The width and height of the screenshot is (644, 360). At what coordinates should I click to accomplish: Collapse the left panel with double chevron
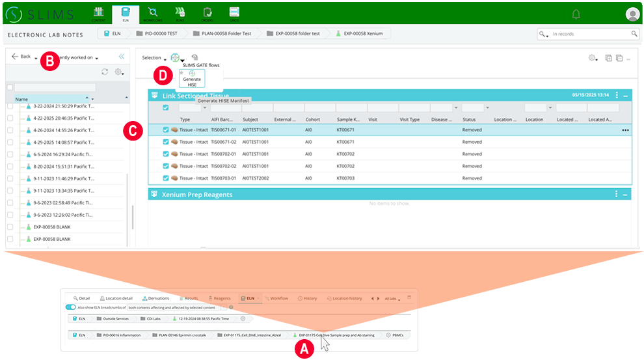click(122, 57)
